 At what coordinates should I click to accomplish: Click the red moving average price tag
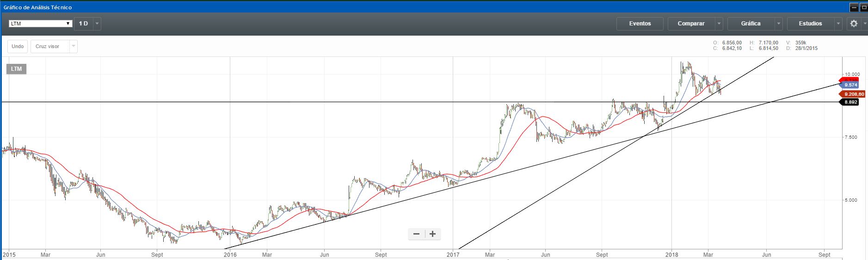coord(850,80)
